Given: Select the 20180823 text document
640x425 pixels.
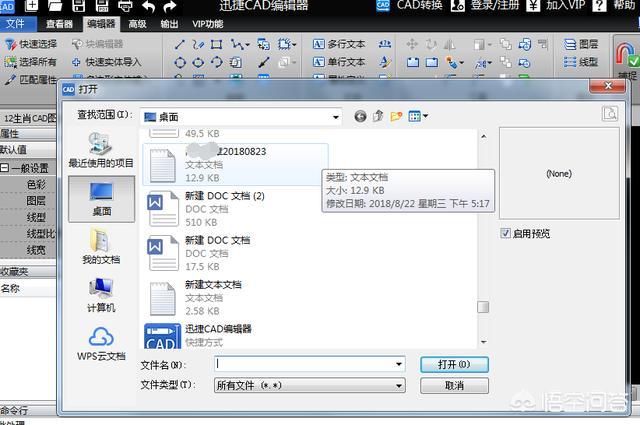Looking at the screenshot, I should tap(235, 164).
